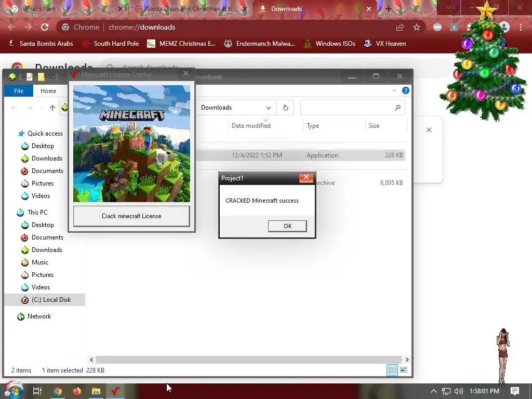Dismiss the Chrome download item with X
The image size is (532, 399).
429,130
